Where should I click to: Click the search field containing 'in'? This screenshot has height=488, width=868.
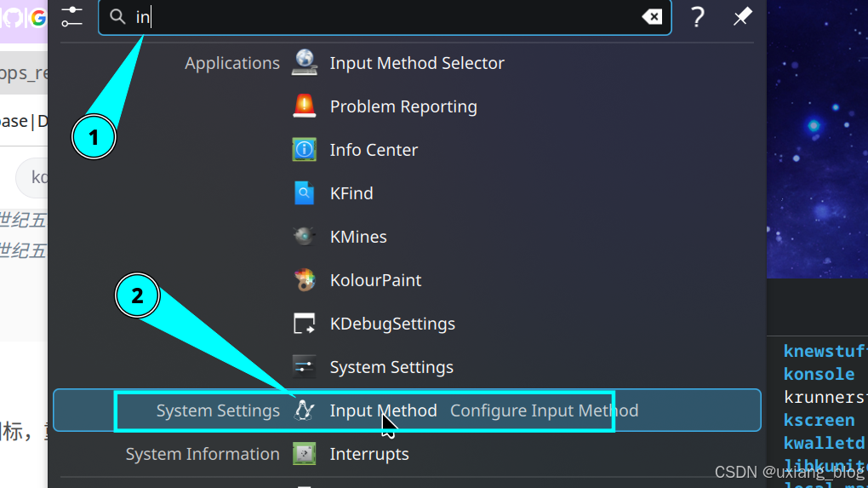[385, 17]
